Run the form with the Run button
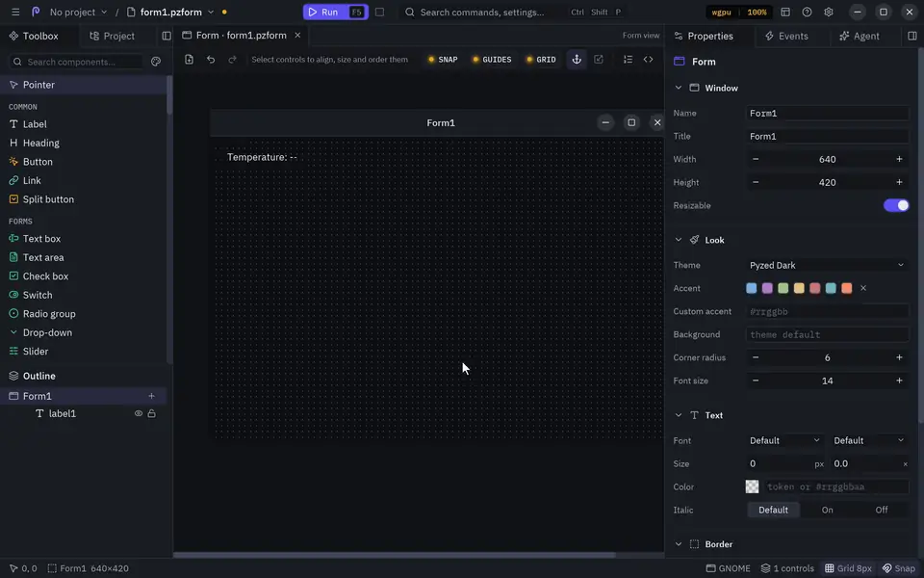924x578 pixels. click(335, 12)
